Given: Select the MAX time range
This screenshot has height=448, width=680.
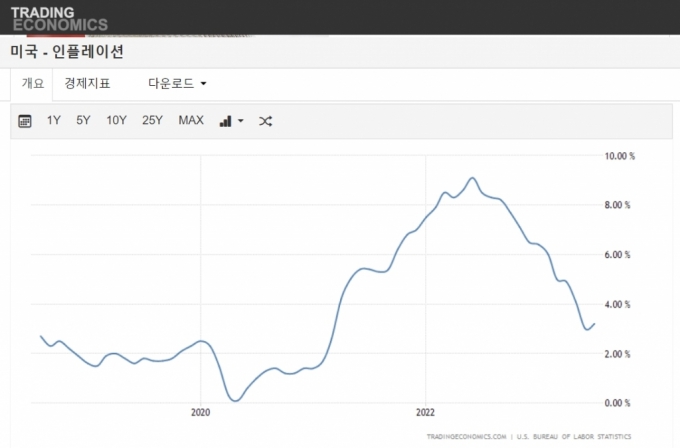Looking at the screenshot, I should pos(191,121).
